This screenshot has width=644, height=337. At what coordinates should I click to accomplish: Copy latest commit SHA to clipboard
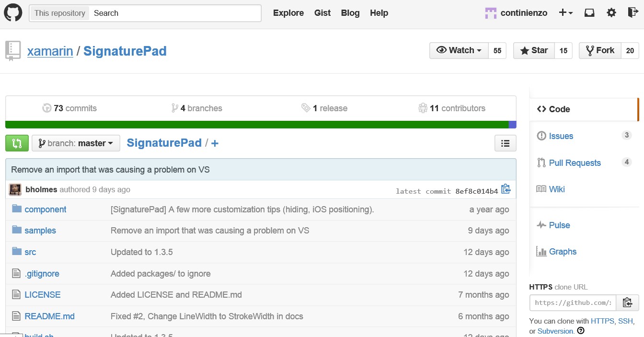[x=506, y=189]
